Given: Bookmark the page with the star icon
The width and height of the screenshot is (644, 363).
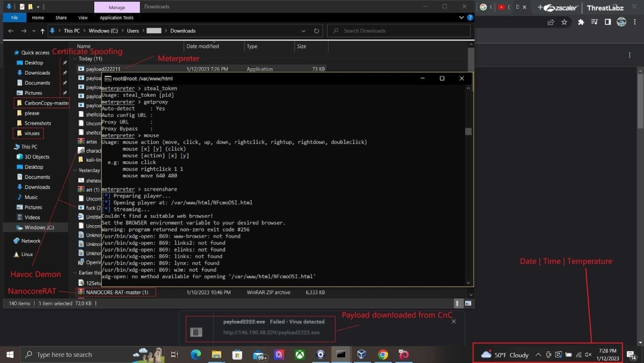Looking at the screenshot, I should [564, 22].
